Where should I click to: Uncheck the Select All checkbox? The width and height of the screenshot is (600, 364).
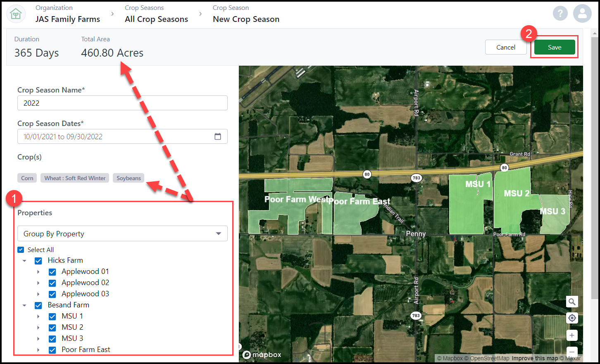(21, 250)
